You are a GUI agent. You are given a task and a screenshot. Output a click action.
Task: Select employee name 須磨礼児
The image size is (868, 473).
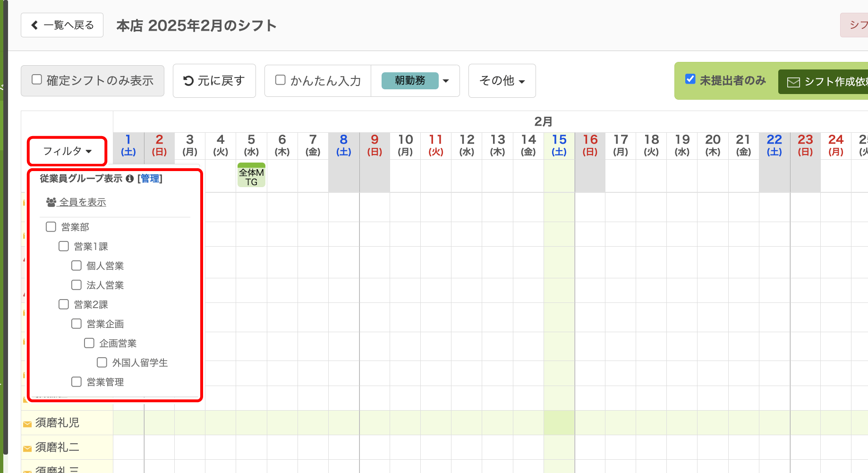(57, 422)
